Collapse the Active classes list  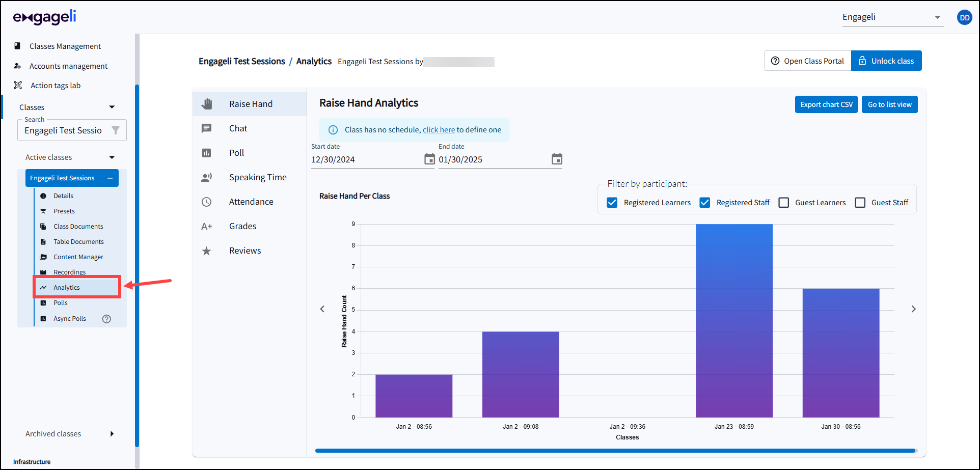pos(112,157)
